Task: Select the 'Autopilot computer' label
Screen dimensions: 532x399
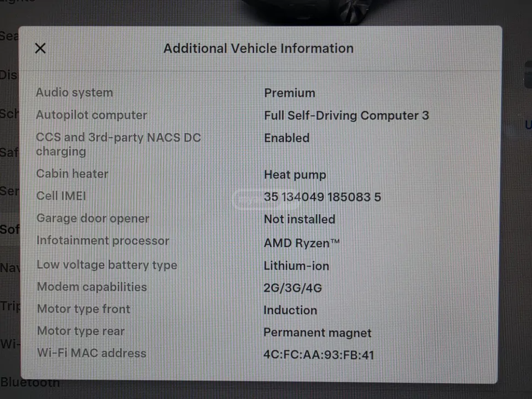Action: pos(91,115)
